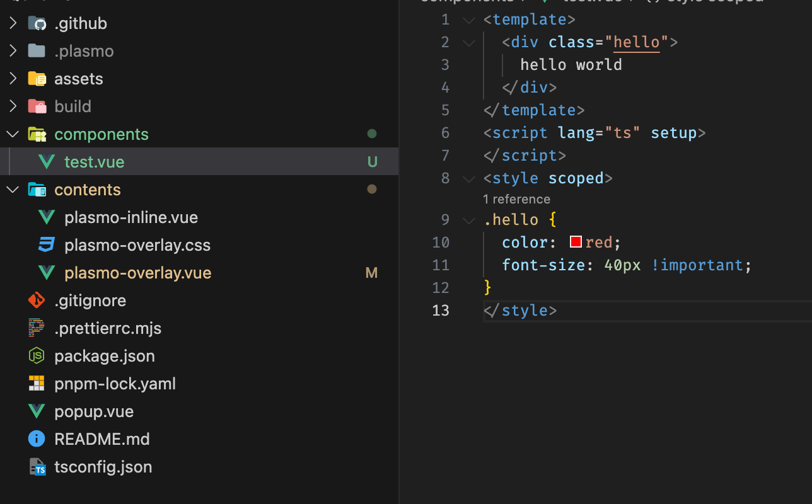Open the red color swatch picker
Screen dimensions: 812x504
(576, 242)
